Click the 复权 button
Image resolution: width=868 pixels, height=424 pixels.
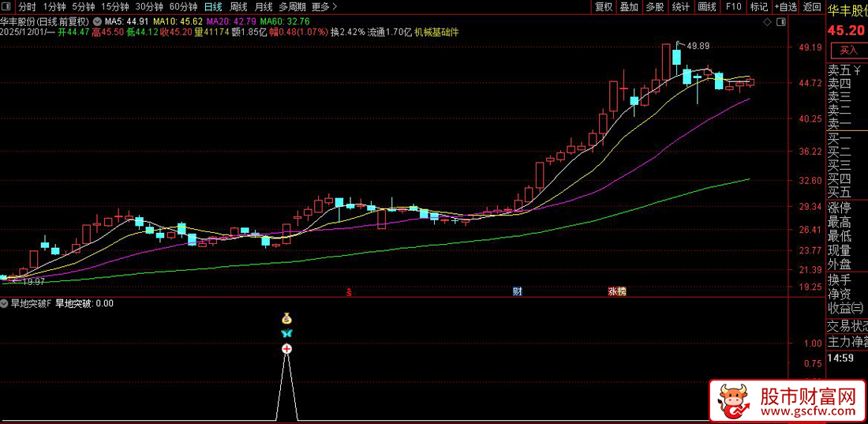pos(604,7)
